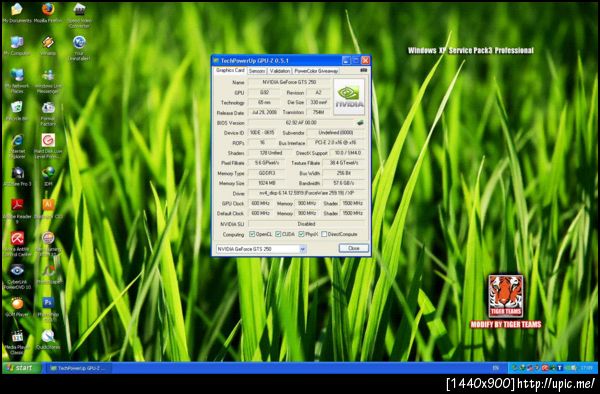600x394 pixels.
Task: Click the NVIDIA logo in GPU-Z
Action: [x=349, y=97]
